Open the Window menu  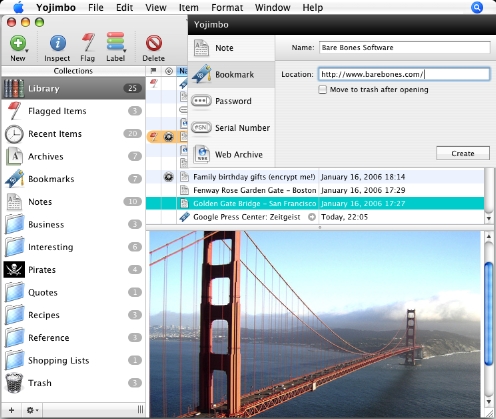tap(272, 7)
